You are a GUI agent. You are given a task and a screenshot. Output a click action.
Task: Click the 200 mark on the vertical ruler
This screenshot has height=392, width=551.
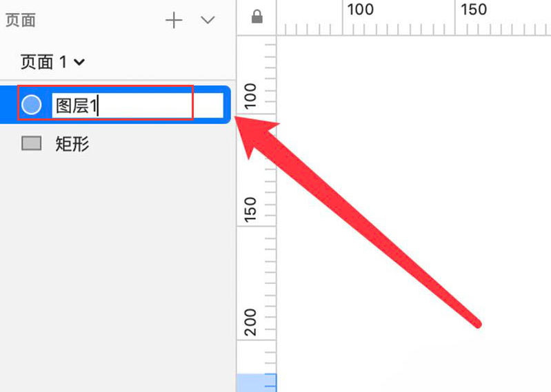click(250, 322)
